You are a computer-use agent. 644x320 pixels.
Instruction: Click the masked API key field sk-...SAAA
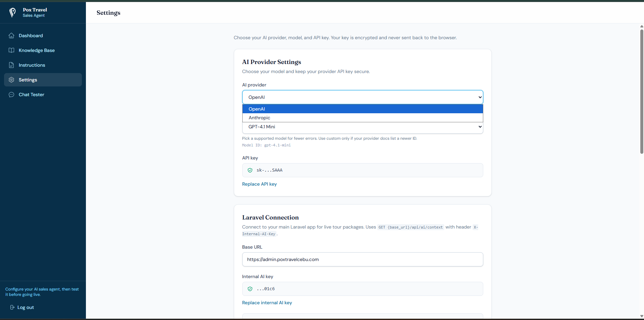(362, 170)
